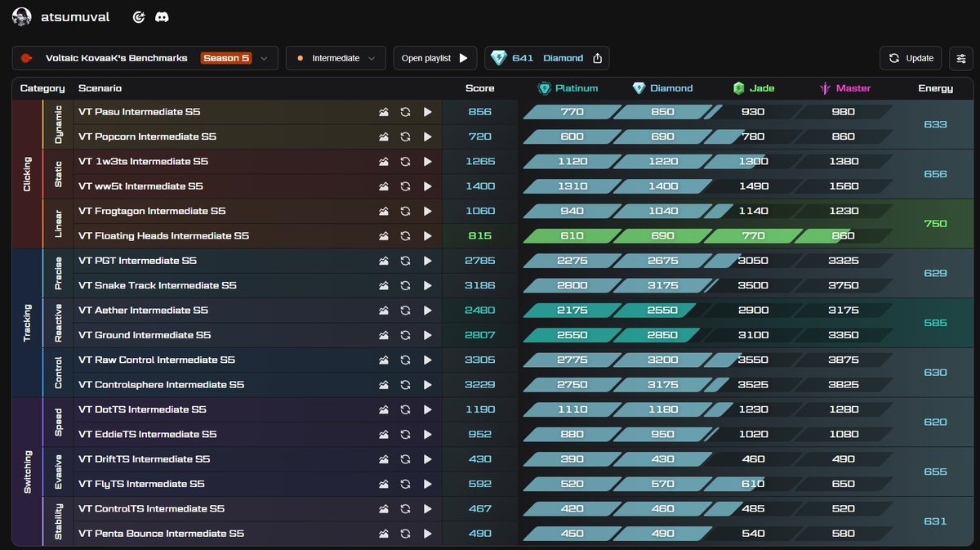Click the Energy column header

935,88
